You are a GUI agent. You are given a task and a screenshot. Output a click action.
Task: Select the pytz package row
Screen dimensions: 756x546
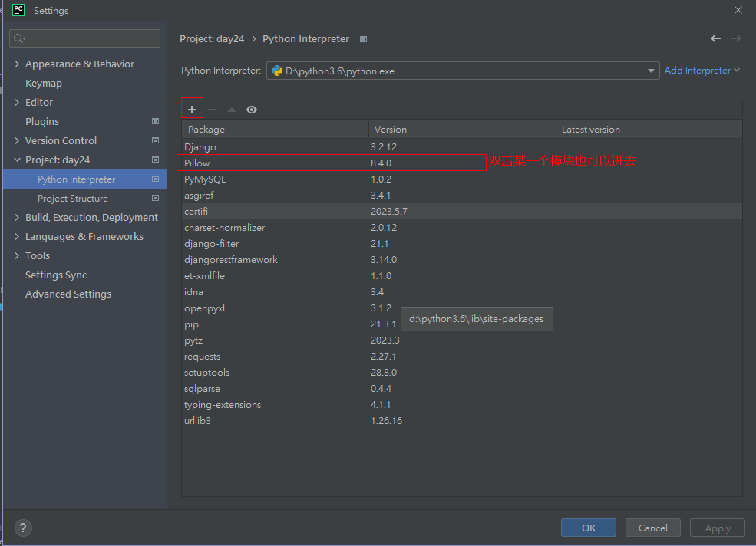pyautogui.click(x=462, y=340)
